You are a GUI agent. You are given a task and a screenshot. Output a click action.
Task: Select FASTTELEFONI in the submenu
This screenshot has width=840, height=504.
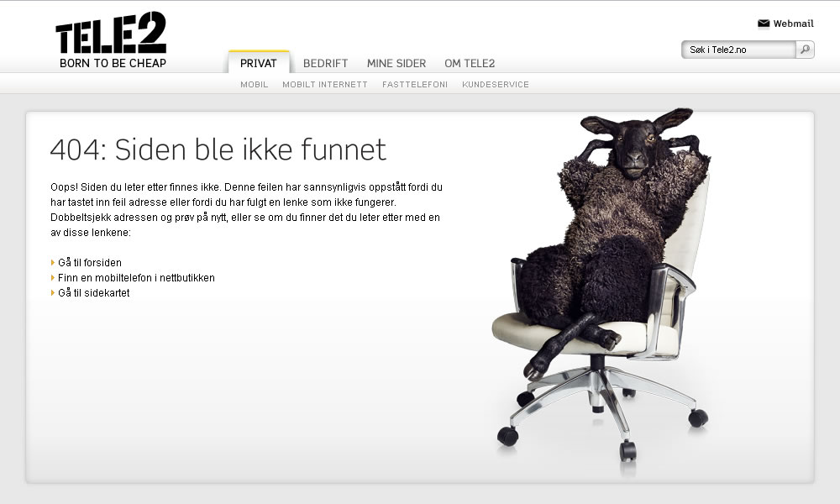pyautogui.click(x=415, y=85)
